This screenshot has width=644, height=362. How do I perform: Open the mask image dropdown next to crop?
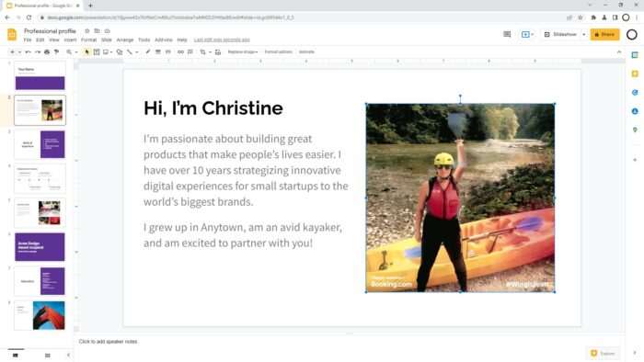(x=210, y=52)
